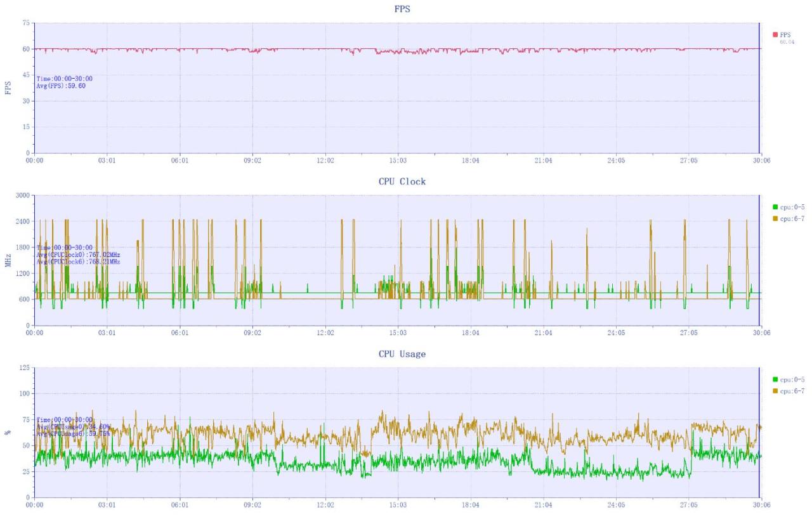
Task: Click the 2400 y-axis value on CPU Clock
Action: tap(23, 221)
